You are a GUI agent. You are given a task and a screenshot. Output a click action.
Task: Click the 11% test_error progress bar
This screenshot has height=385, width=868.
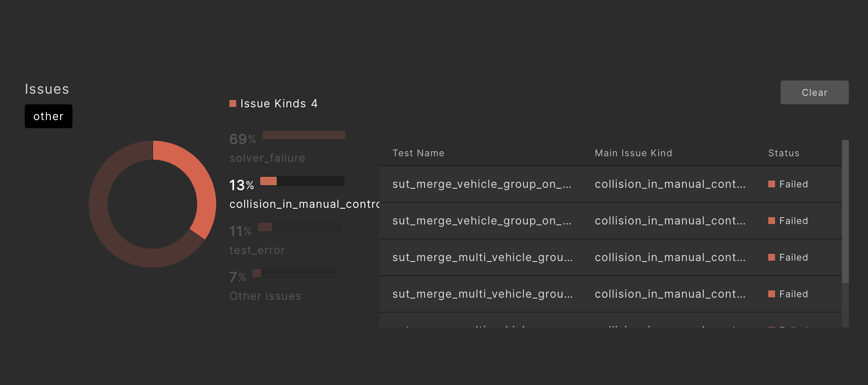[x=299, y=227]
